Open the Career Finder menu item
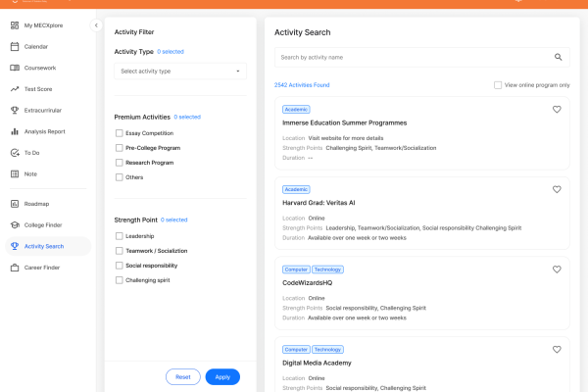588x392 pixels. (42, 268)
